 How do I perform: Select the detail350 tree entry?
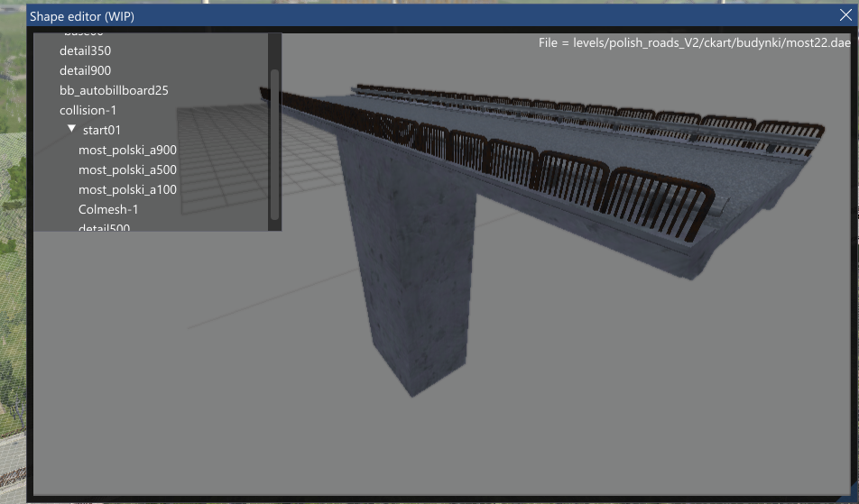(x=85, y=50)
